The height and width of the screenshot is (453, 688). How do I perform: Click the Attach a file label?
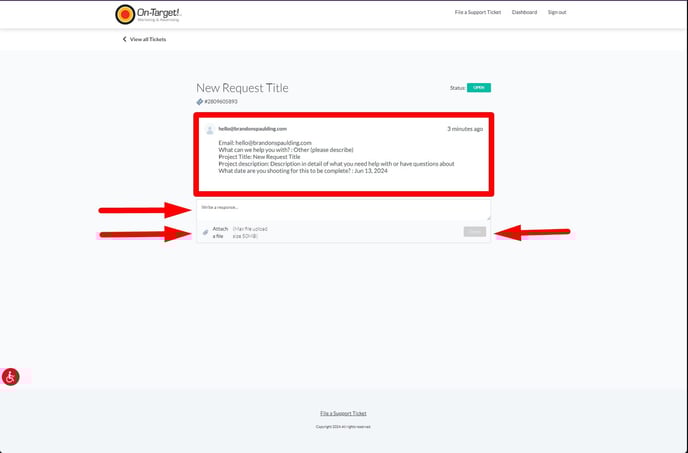point(220,232)
